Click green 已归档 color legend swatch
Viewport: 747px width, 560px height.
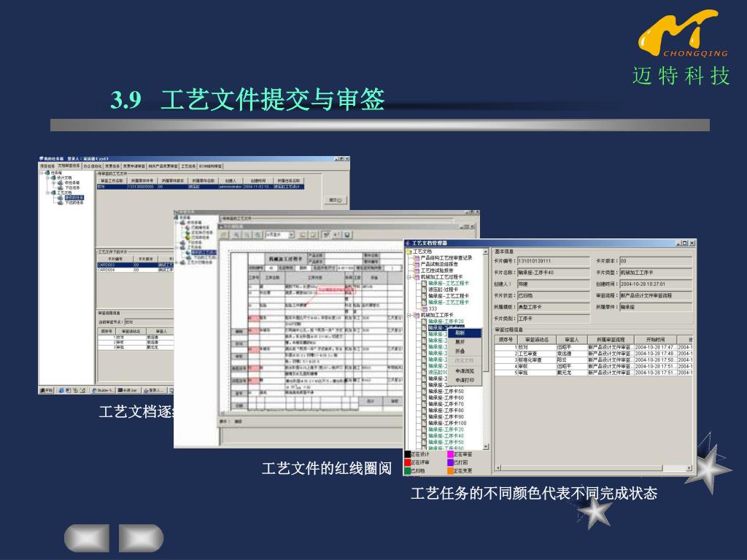click(x=407, y=471)
